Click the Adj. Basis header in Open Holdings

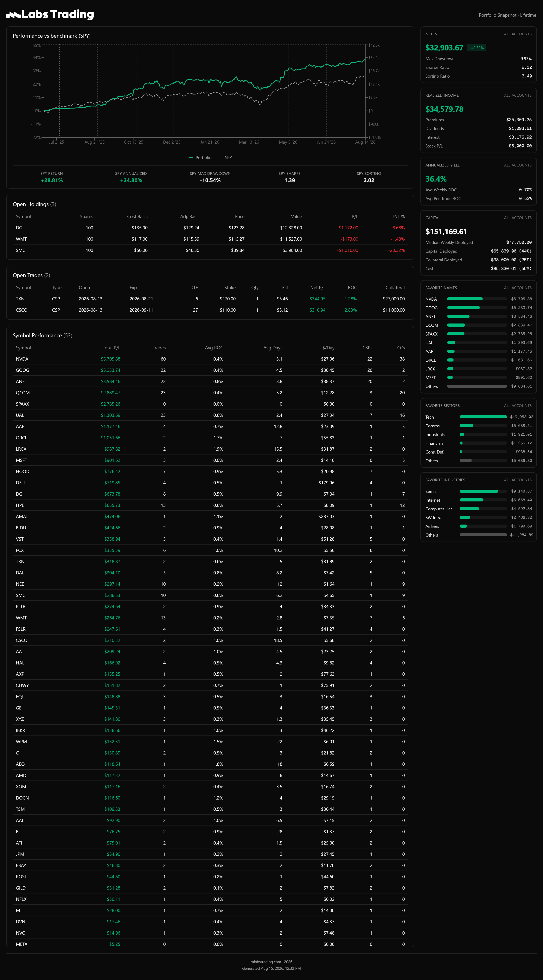[190, 216]
